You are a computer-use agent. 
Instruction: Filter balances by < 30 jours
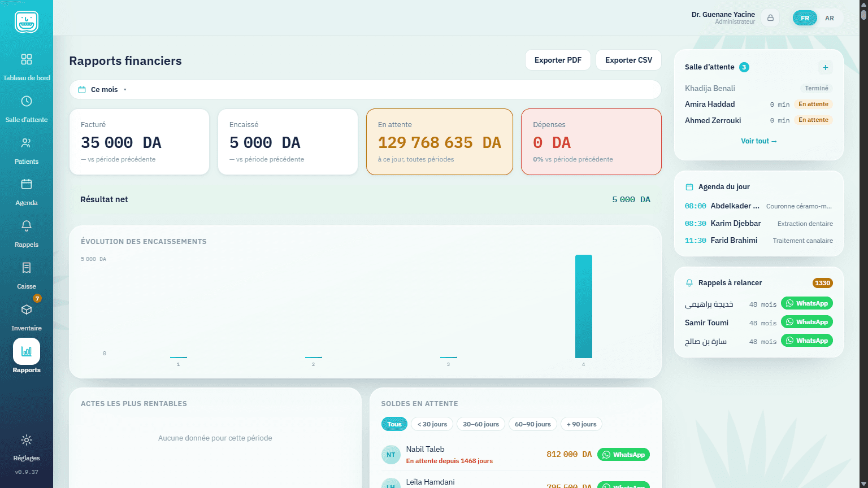[432, 424]
